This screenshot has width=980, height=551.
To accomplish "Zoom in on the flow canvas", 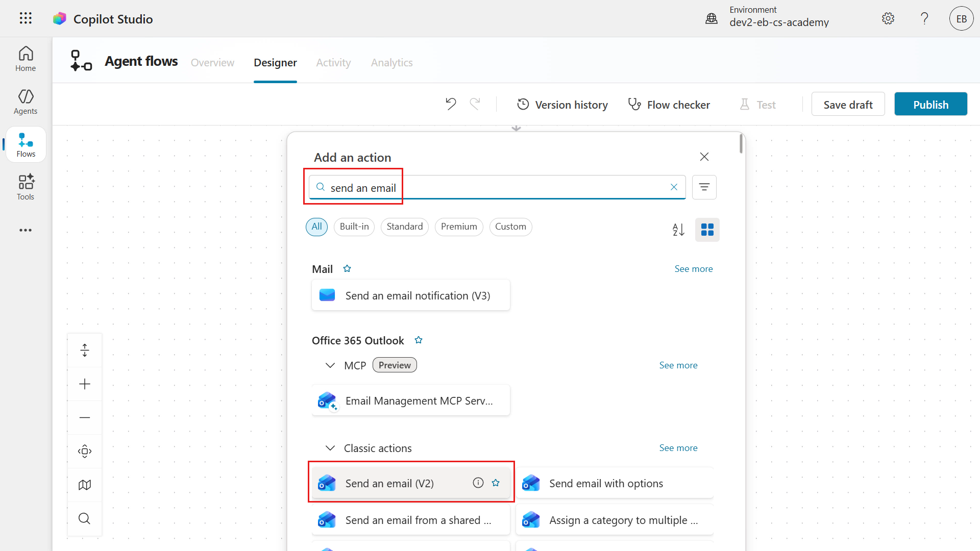I will [85, 384].
